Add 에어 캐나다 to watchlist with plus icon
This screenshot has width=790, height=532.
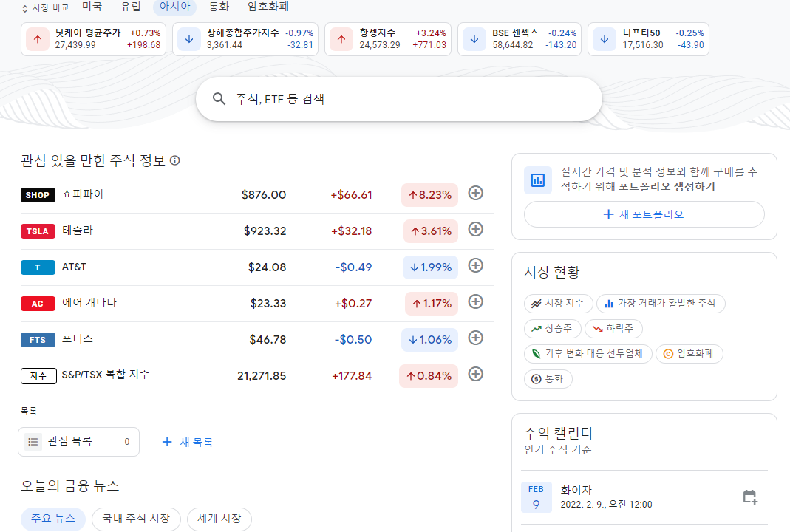click(x=476, y=301)
